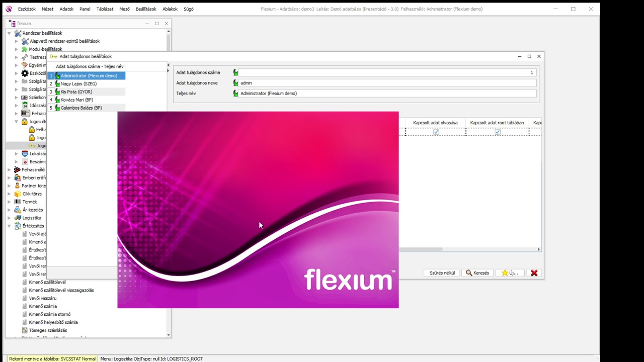Click icon next to Adat tulajdonos neve field

click(x=235, y=83)
